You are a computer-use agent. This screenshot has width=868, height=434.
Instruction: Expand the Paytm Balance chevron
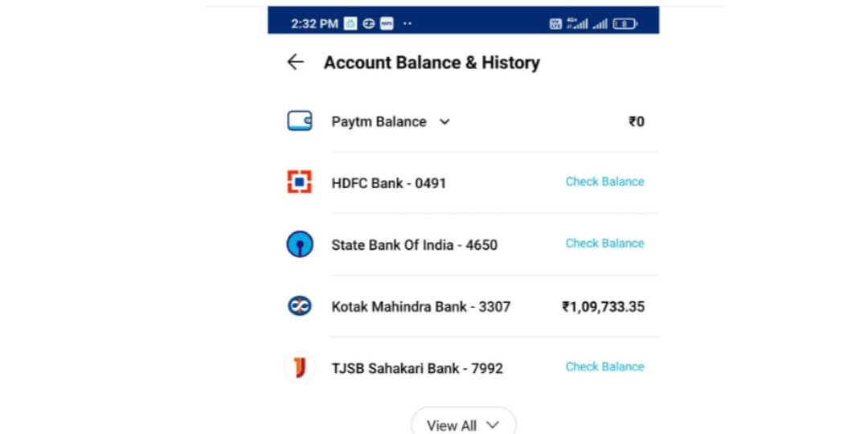point(444,122)
